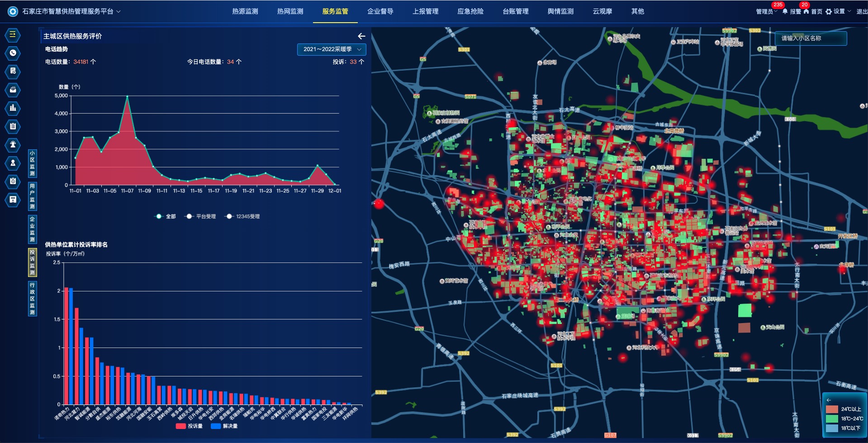Screen dimensions: 868x443
Task: Toggle the 全部 legend series
Action: coord(165,216)
